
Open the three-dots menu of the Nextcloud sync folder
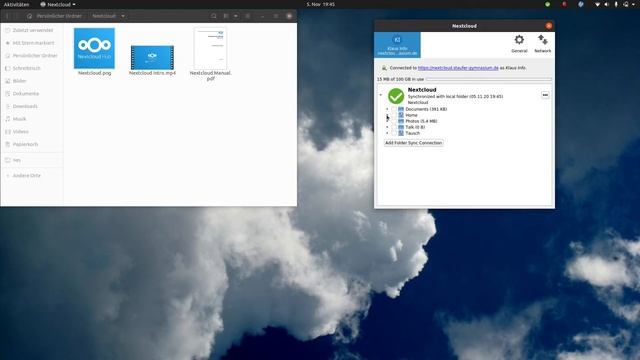point(545,95)
